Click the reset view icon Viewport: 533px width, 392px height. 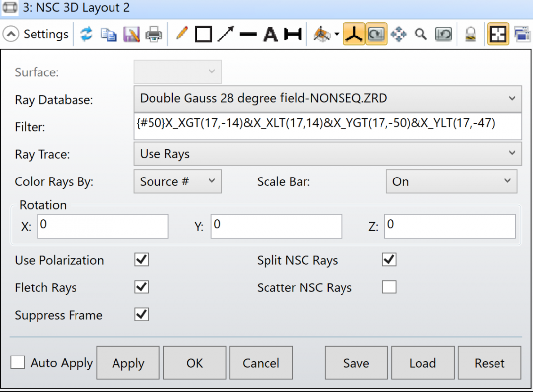pos(443,35)
